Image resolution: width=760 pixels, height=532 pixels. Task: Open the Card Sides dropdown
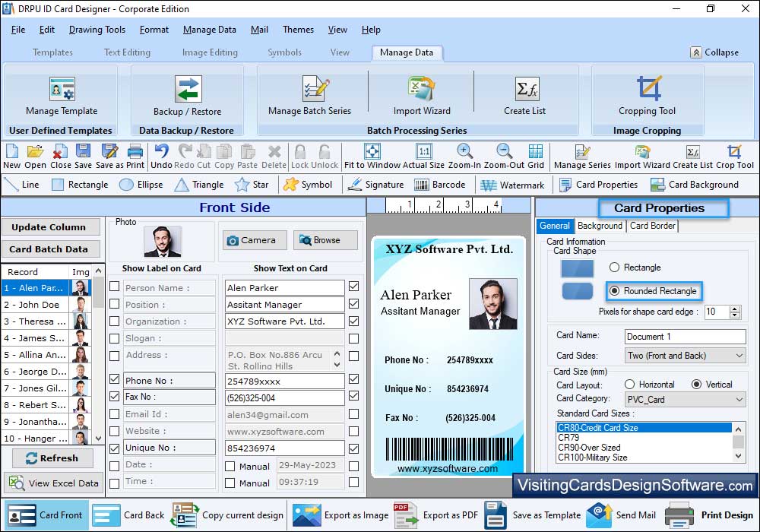[x=686, y=356]
